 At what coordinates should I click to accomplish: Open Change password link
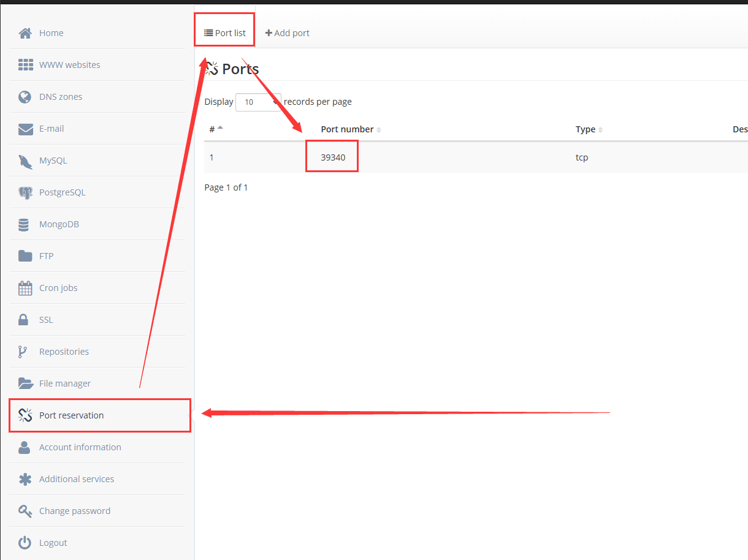(74, 511)
